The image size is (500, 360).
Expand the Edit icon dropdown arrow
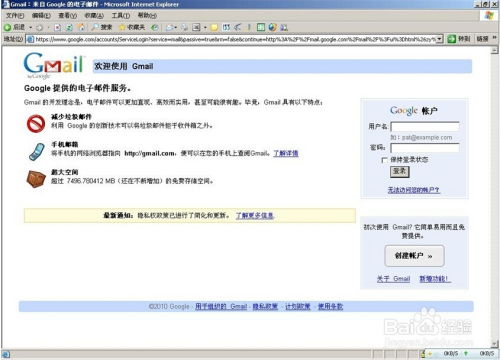pos(205,28)
